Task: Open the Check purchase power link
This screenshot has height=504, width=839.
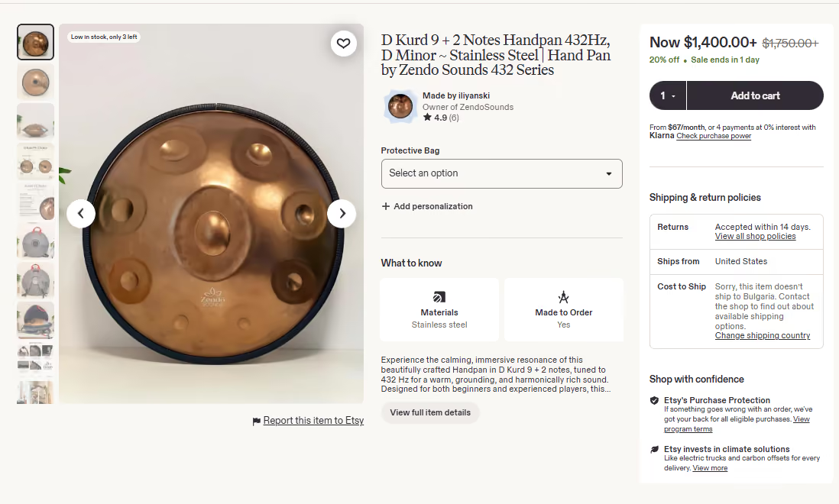Action: point(714,136)
